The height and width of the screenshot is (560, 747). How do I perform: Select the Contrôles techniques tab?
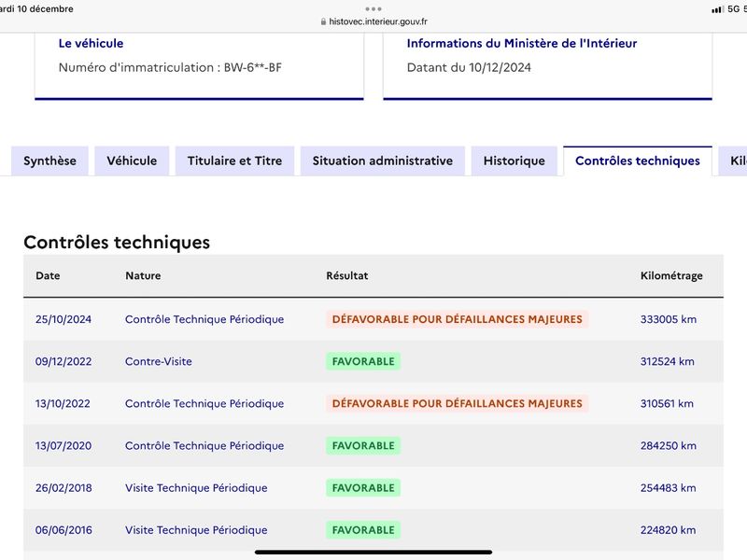tap(638, 161)
